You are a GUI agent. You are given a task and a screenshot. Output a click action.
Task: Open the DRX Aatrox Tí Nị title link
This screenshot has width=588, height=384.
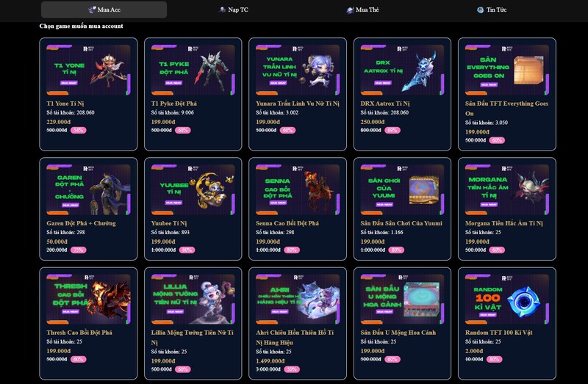384,104
